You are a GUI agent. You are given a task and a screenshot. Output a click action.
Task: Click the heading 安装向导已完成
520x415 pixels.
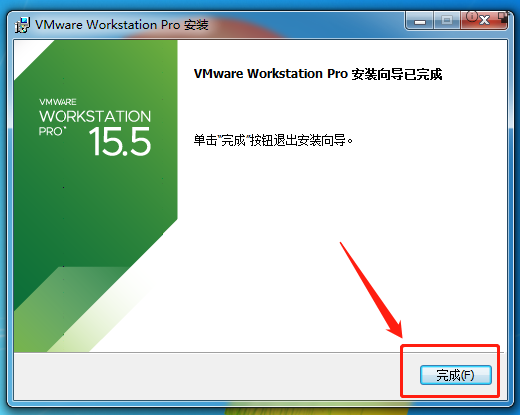(397, 74)
